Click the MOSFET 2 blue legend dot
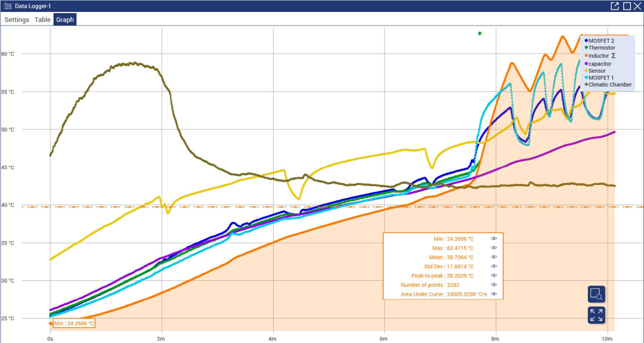The image size is (644, 343). pyautogui.click(x=586, y=41)
